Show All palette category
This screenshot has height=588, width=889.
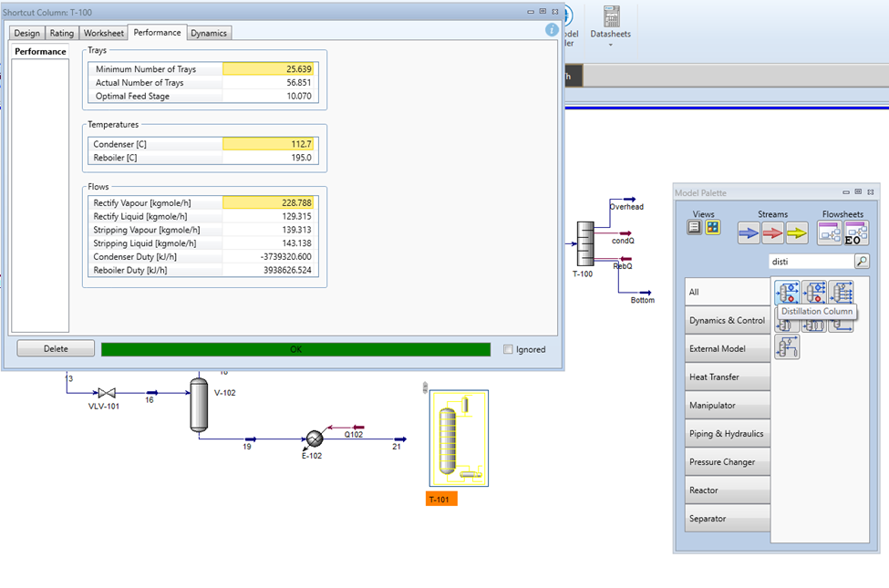[x=728, y=292]
